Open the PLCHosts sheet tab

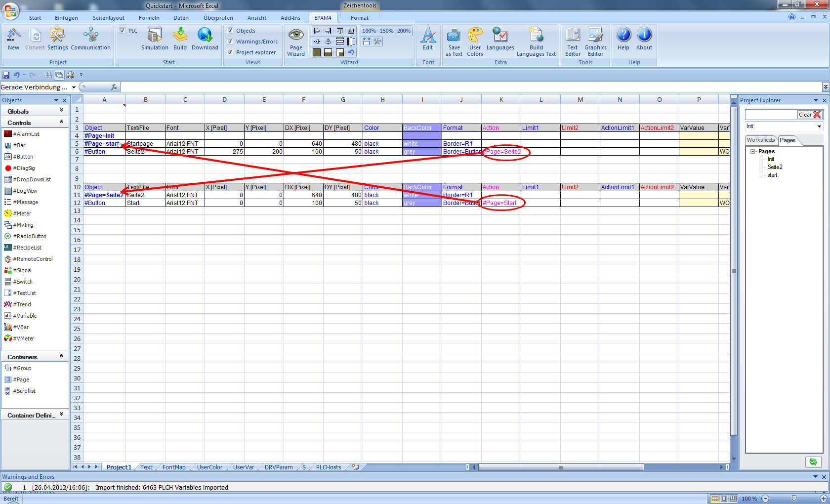coord(329,467)
